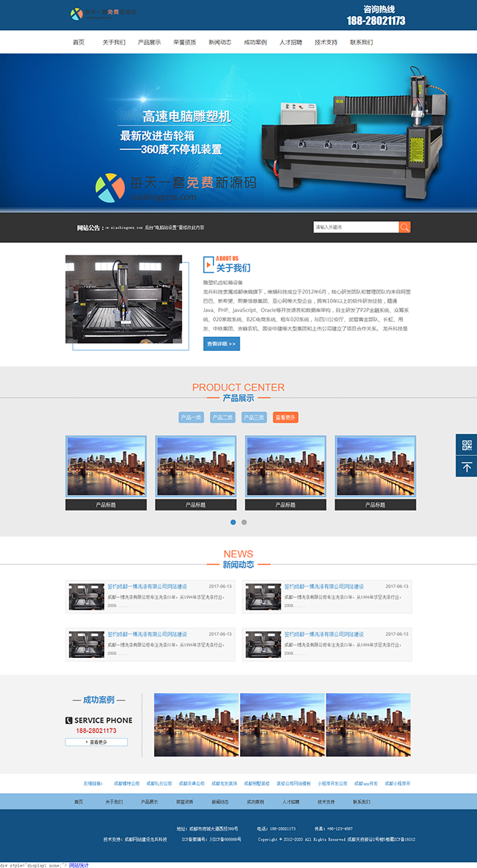Screen dimensions: 477x868
Task: Select the 产品一类 category tab
Action: coord(192,417)
